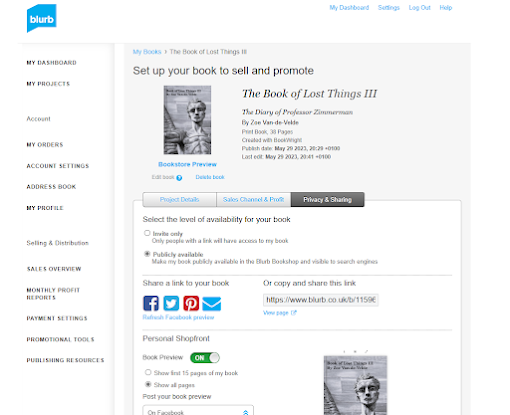Pin the book using Pinterest icon
The width and height of the screenshot is (510, 415).
[191, 303]
